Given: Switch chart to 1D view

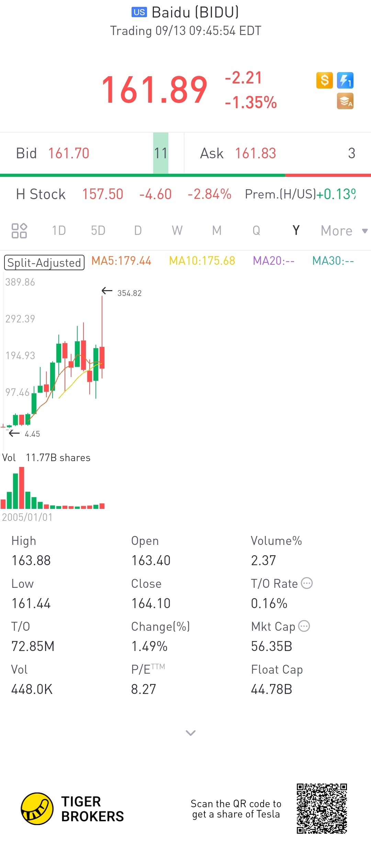Looking at the screenshot, I should pos(59,230).
